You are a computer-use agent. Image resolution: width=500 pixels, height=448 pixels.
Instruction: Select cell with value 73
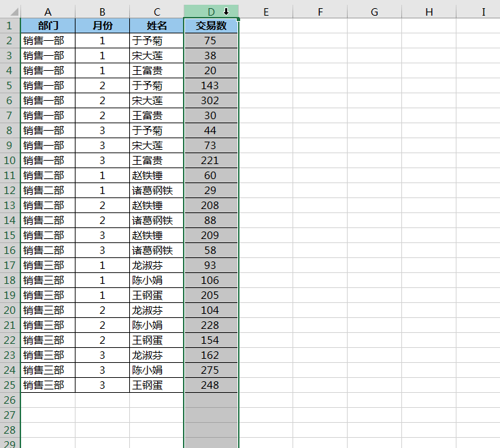[x=211, y=146]
